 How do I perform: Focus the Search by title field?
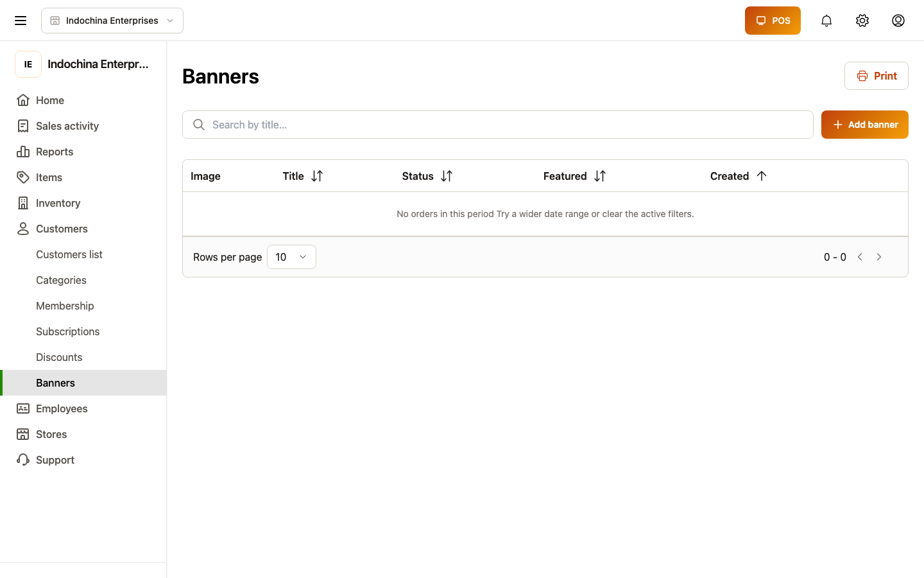coord(498,125)
